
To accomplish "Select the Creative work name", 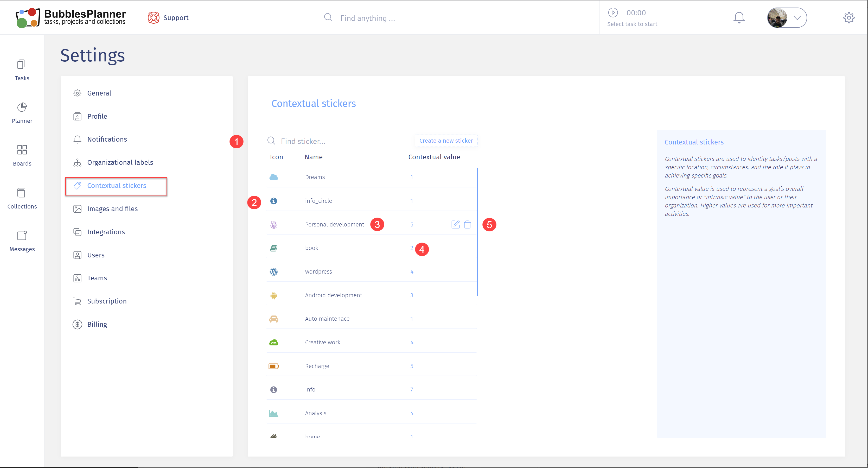I will tap(322, 342).
